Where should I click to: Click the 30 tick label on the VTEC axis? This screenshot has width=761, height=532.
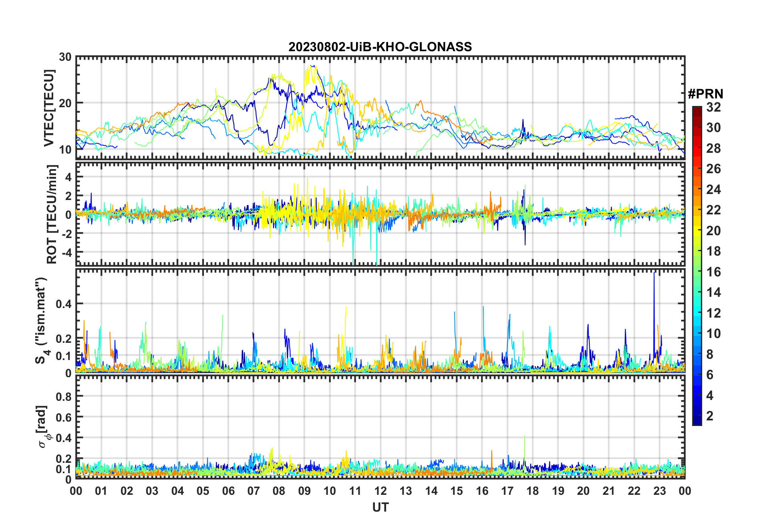point(65,57)
